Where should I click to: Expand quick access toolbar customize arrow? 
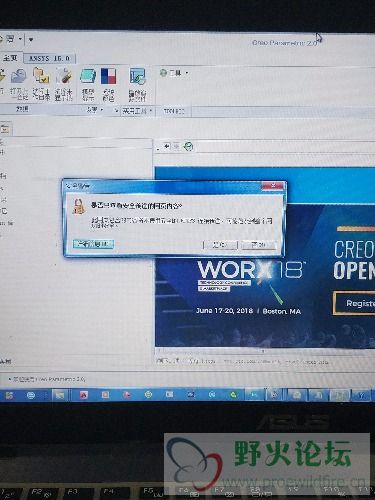(x=31, y=40)
